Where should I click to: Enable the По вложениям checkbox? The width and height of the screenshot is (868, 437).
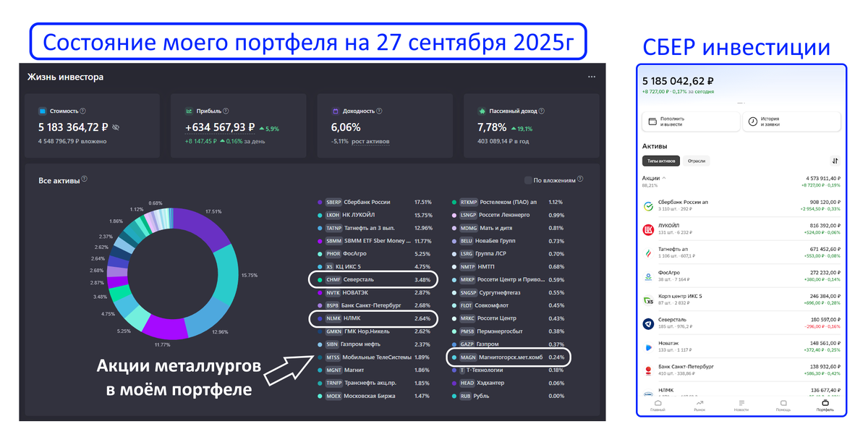tap(527, 180)
